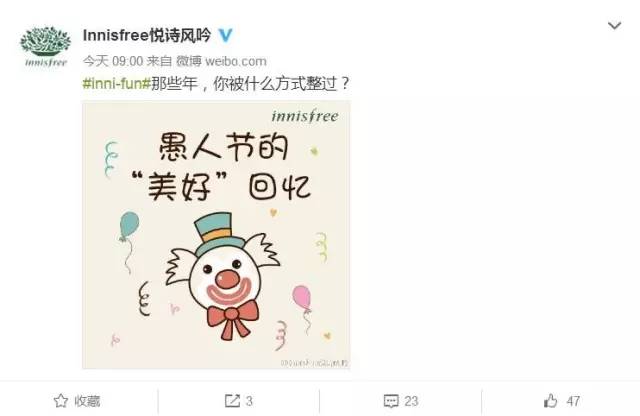Screen dimensions: 640x416
Task: Click the Innisfree profile avatar
Action: [45, 46]
